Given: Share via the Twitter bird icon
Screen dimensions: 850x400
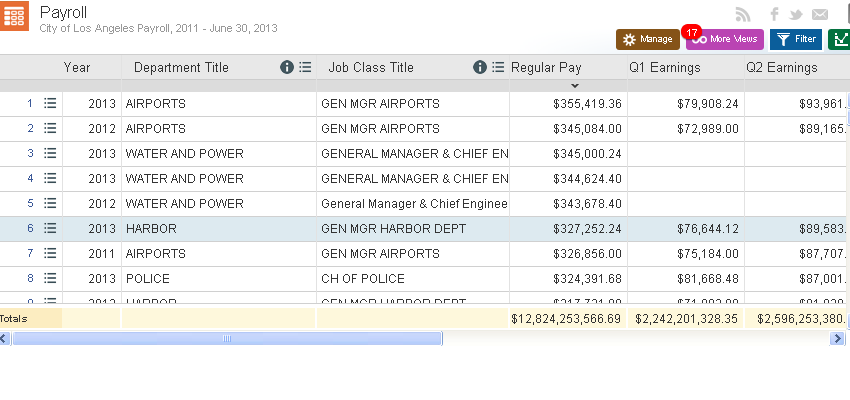Looking at the screenshot, I should tap(796, 15).
